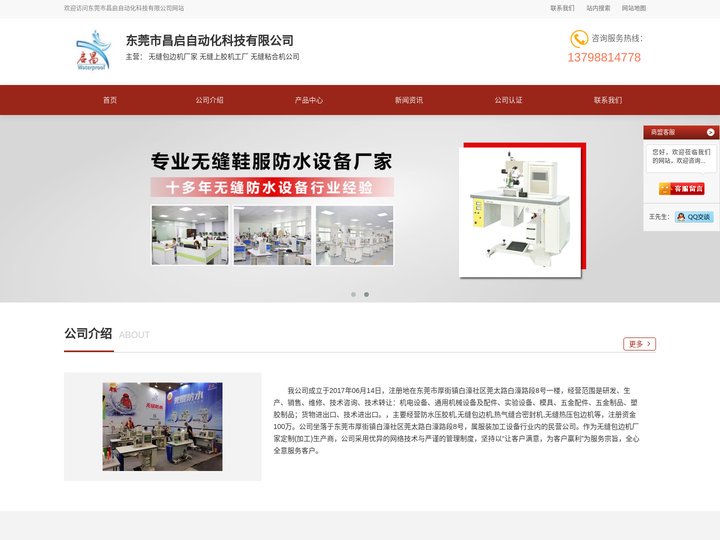This screenshot has height=540, width=720.
Task: Open the QQ交谈 chat button
Action: point(694,217)
